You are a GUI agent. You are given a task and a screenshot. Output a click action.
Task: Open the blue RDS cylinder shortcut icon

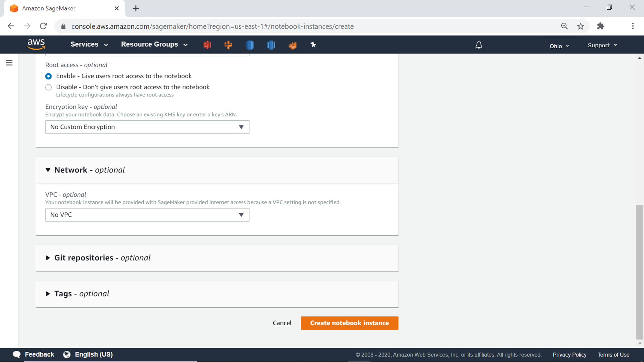pyautogui.click(x=250, y=45)
